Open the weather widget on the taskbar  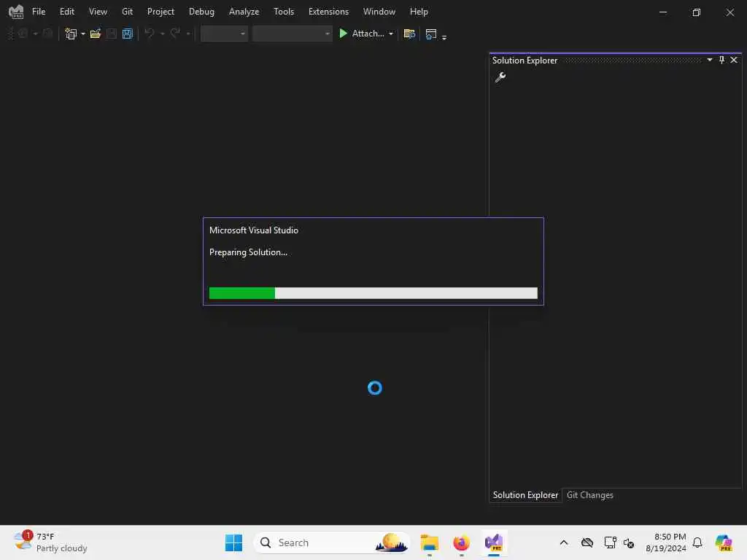click(x=50, y=542)
